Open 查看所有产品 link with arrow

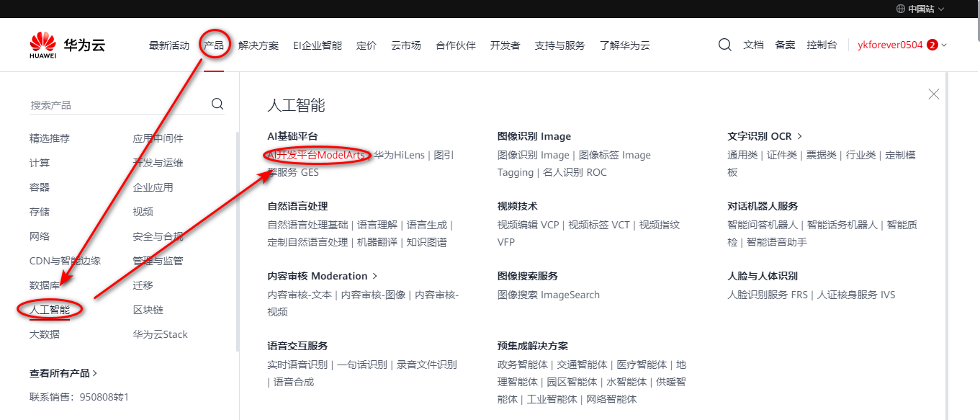(63, 373)
